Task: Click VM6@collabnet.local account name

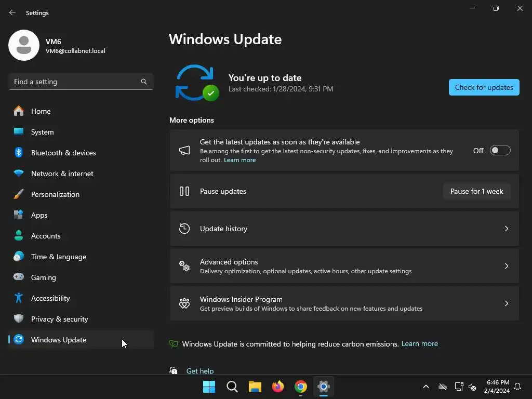Action: click(x=75, y=51)
